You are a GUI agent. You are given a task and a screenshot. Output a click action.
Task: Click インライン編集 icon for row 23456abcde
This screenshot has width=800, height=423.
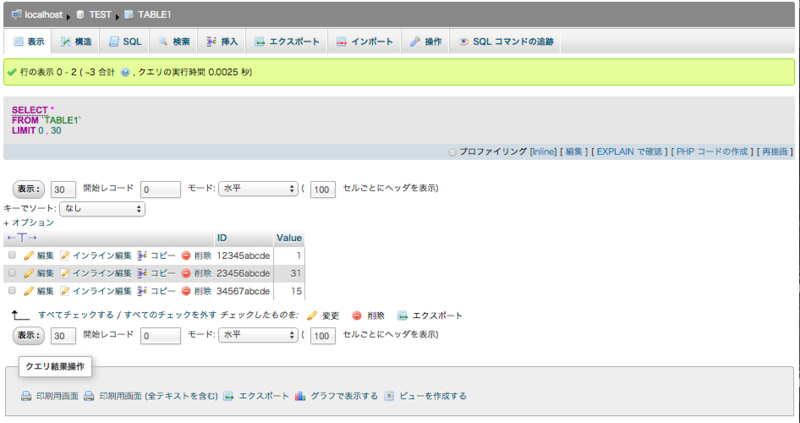tap(65, 273)
